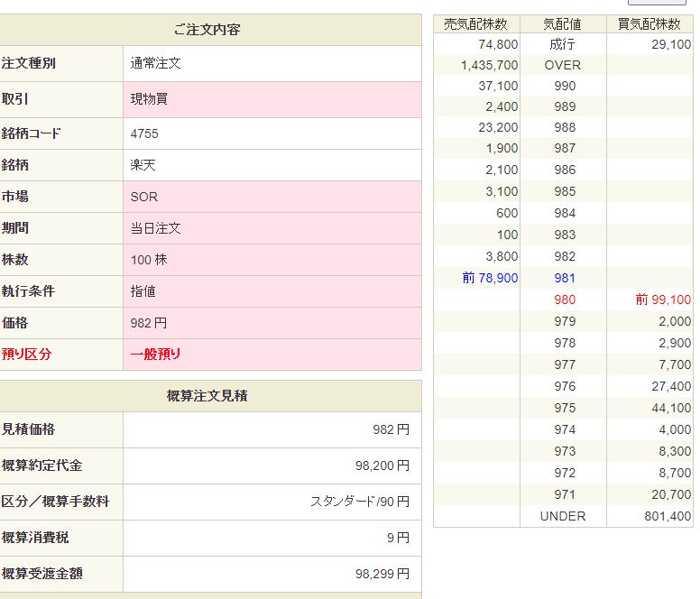Select the red 980 quote price
Viewport: 700px width, 599px height.
pyautogui.click(x=565, y=299)
